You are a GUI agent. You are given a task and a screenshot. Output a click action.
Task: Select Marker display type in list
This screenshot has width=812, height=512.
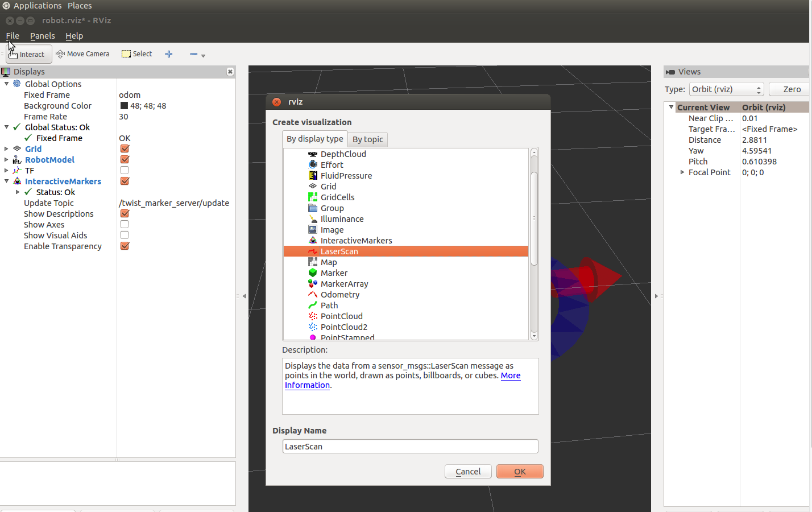point(334,273)
